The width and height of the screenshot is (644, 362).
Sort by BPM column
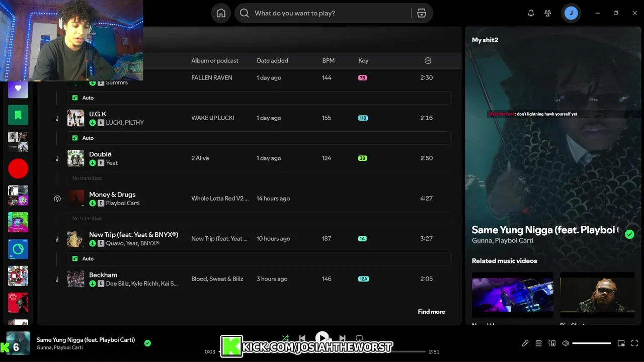click(x=328, y=60)
